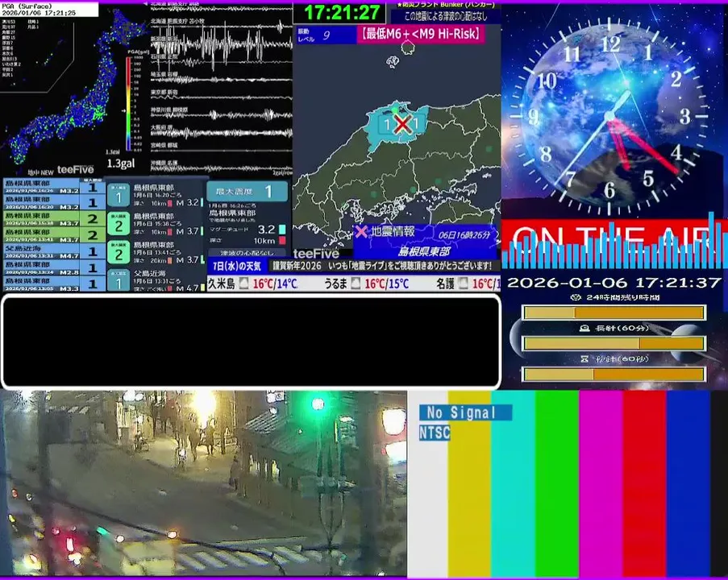The image size is (728, 580).
Task: Click the マグニチュード 3.2 value
Action: point(266,230)
